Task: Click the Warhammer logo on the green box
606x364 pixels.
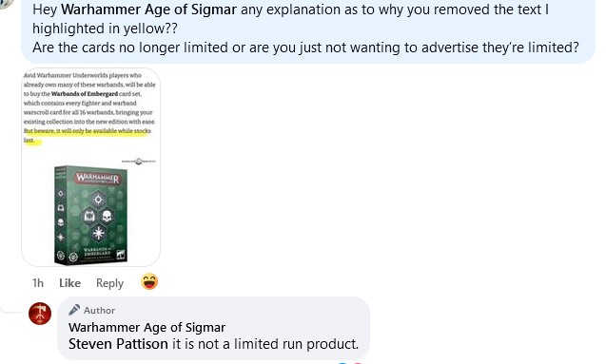Action: (98, 178)
